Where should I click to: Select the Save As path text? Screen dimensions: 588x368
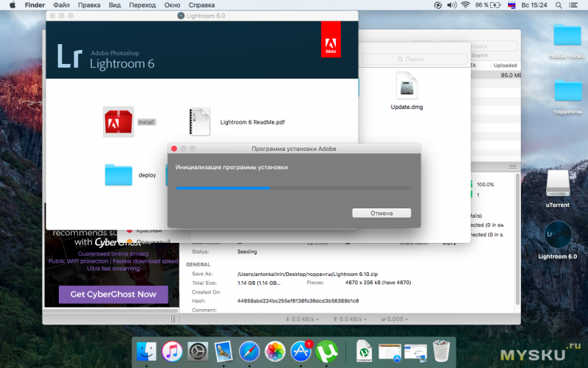307,274
